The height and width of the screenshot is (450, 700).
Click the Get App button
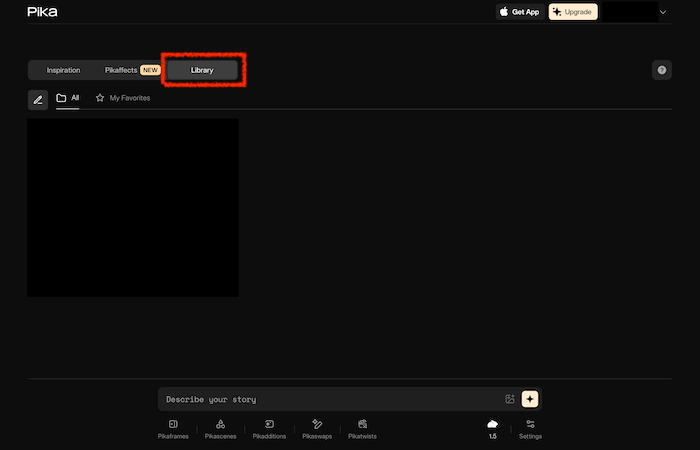[519, 12]
